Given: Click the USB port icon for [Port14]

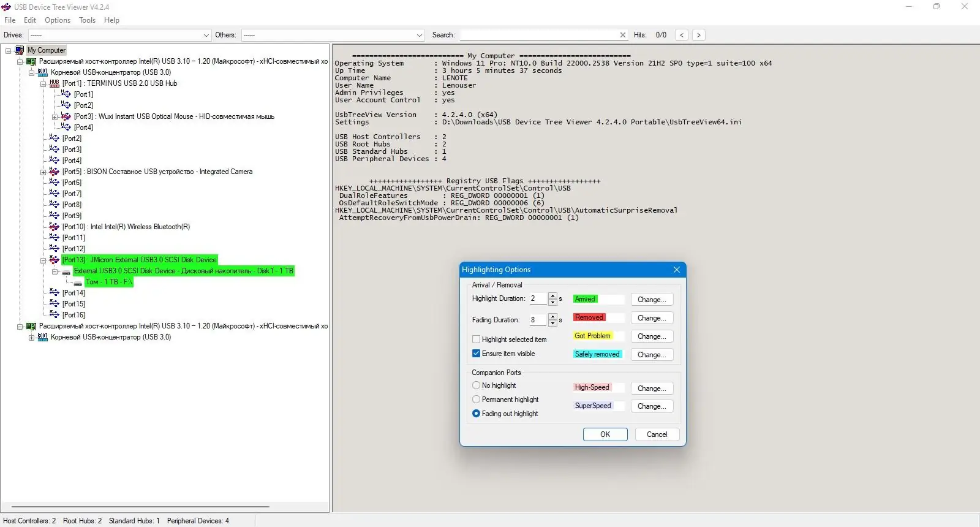Looking at the screenshot, I should (x=55, y=293).
